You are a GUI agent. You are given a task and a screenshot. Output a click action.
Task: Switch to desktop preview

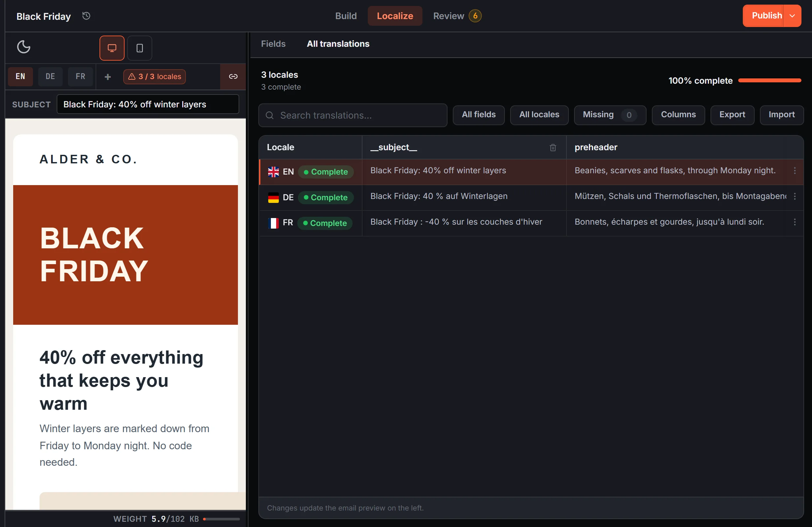click(112, 48)
